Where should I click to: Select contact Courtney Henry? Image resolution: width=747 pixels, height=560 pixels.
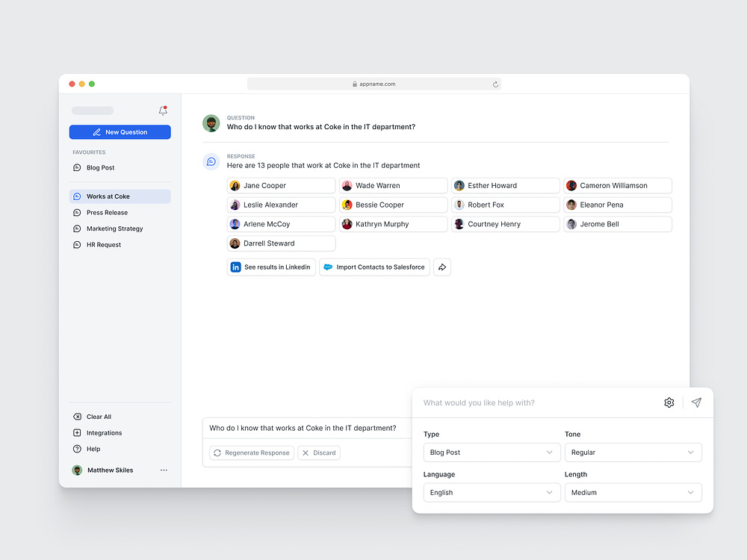506,224
